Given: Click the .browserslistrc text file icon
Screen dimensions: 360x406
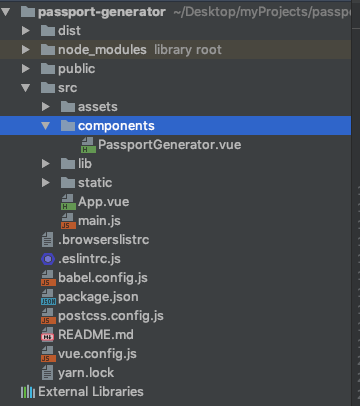Looking at the screenshot, I should tap(47, 240).
